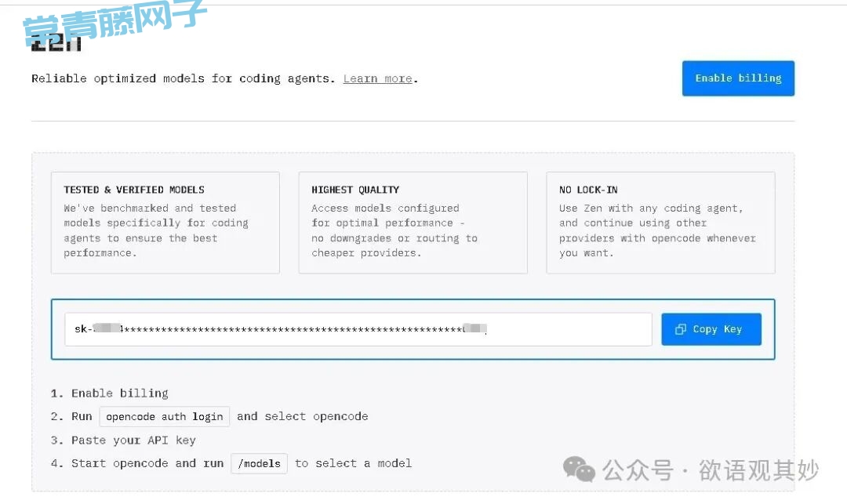This screenshot has height=504, width=847.
Task: Click the "Reliable optimized models" tagline
Action: click(x=183, y=78)
